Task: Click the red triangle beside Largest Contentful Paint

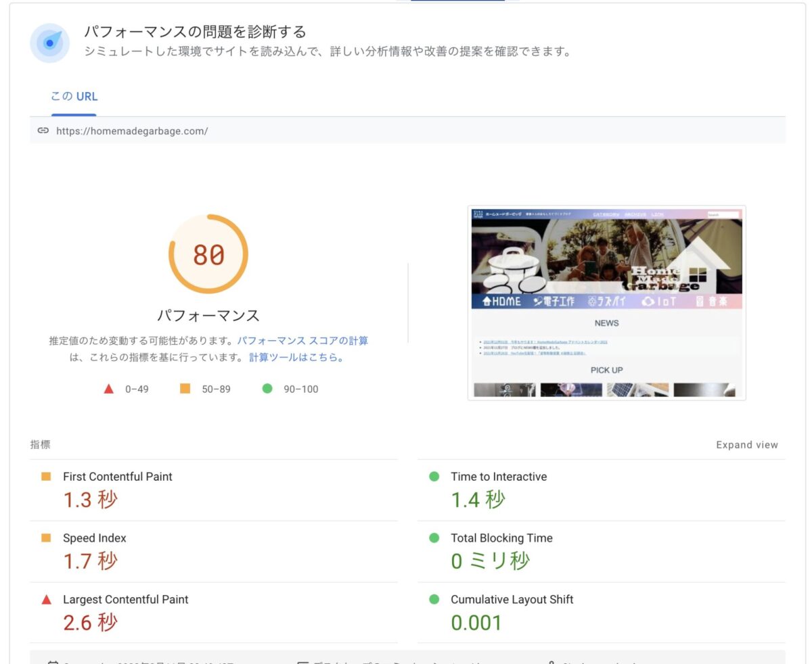Action: coord(46,600)
